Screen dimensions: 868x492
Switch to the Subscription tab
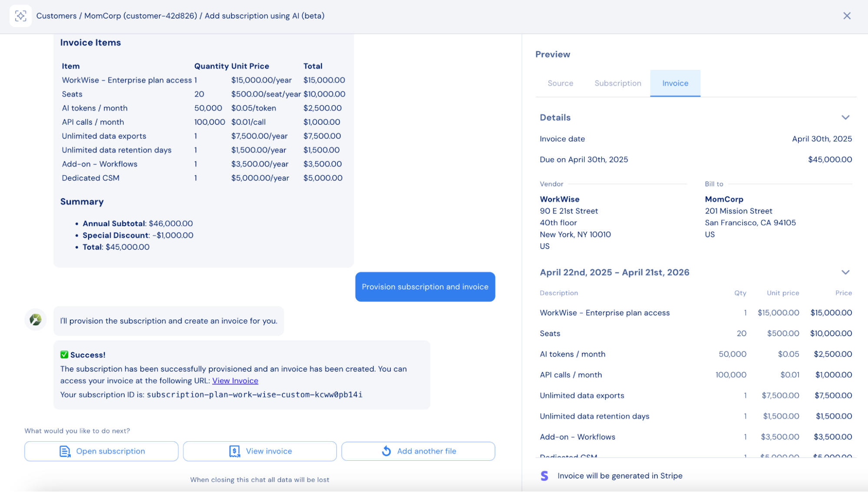[x=617, y=83]
